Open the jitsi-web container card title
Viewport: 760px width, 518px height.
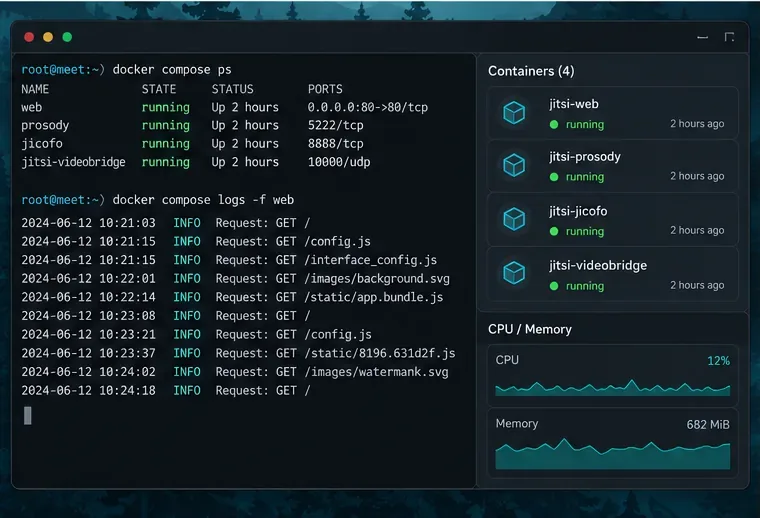coord(574,104)
